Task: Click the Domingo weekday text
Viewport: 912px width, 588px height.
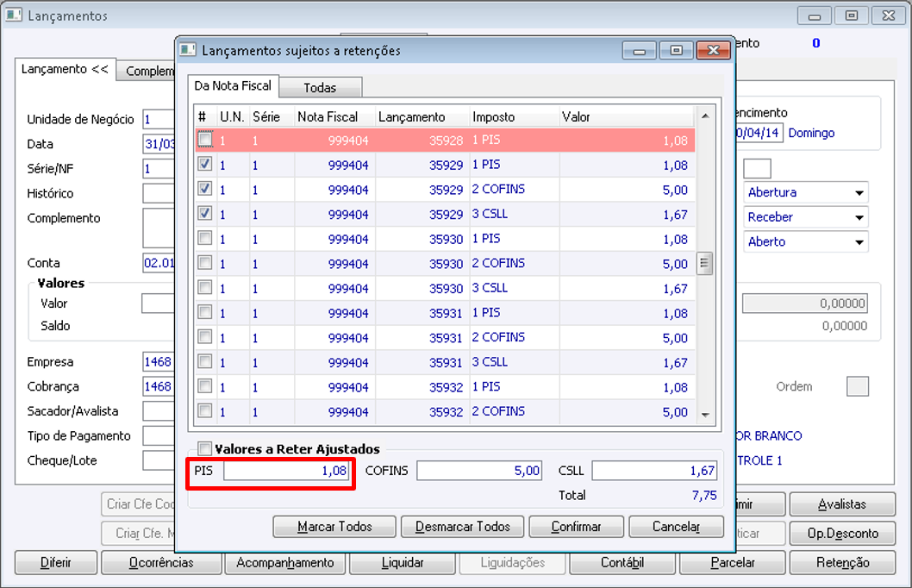Action: pyautogui.click(x=811, y=133)
